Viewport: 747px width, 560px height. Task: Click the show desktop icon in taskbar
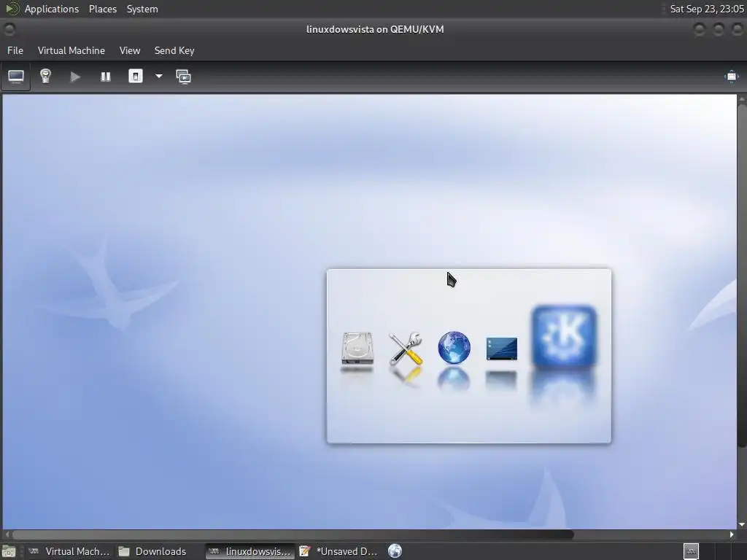(x=9, y=551)
